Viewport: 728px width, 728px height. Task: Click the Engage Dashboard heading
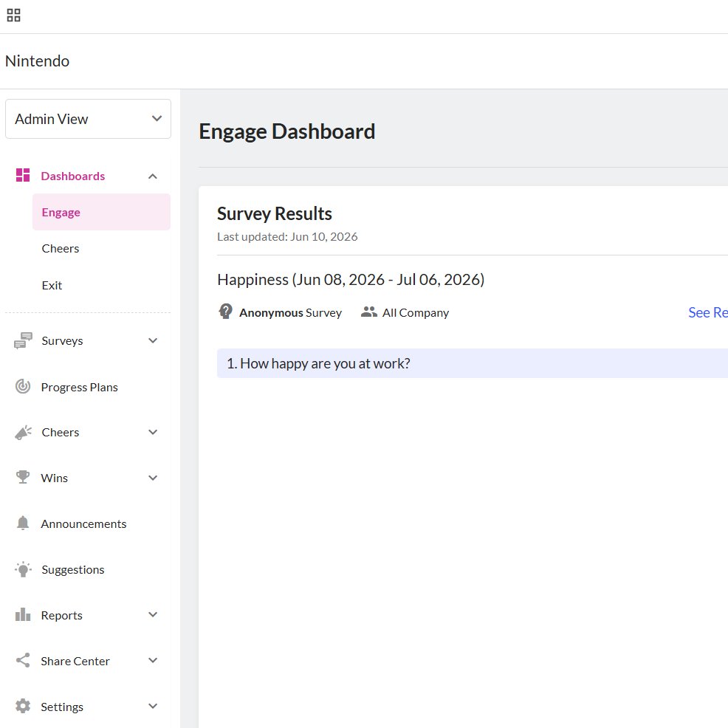click(x=287, y=131)
